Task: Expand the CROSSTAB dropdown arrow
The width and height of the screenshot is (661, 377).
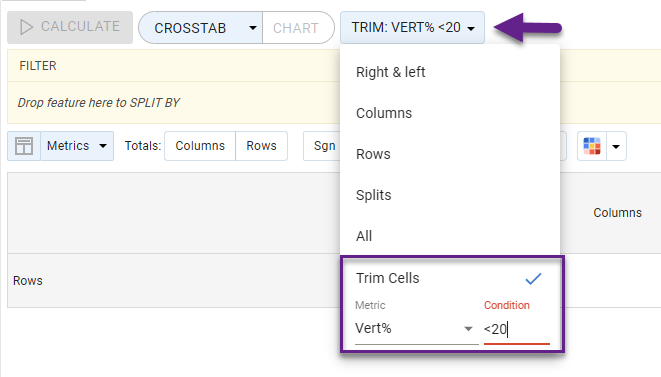Action: click(x=253, y=28)
